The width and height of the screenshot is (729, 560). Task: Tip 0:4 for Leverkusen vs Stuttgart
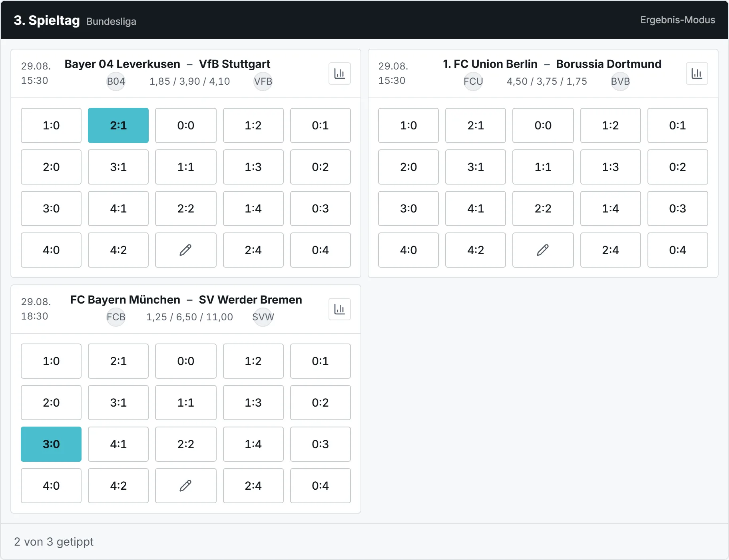click(320, 250)
